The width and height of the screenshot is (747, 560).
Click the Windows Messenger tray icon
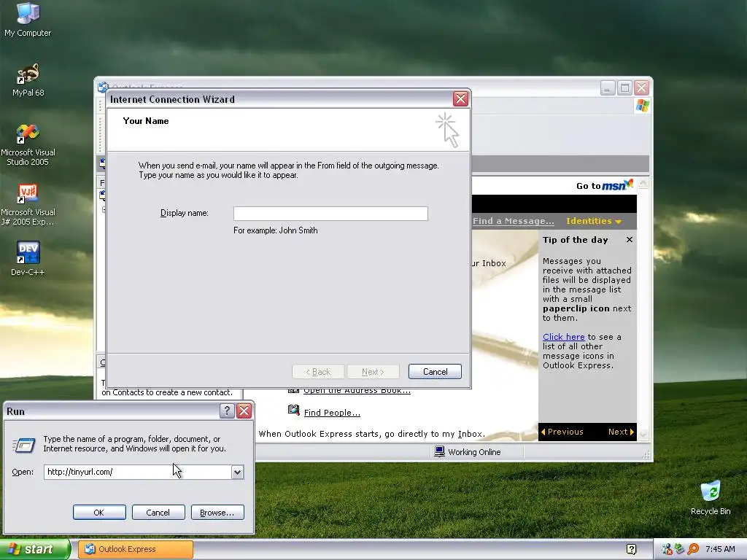tap(667, 549)
